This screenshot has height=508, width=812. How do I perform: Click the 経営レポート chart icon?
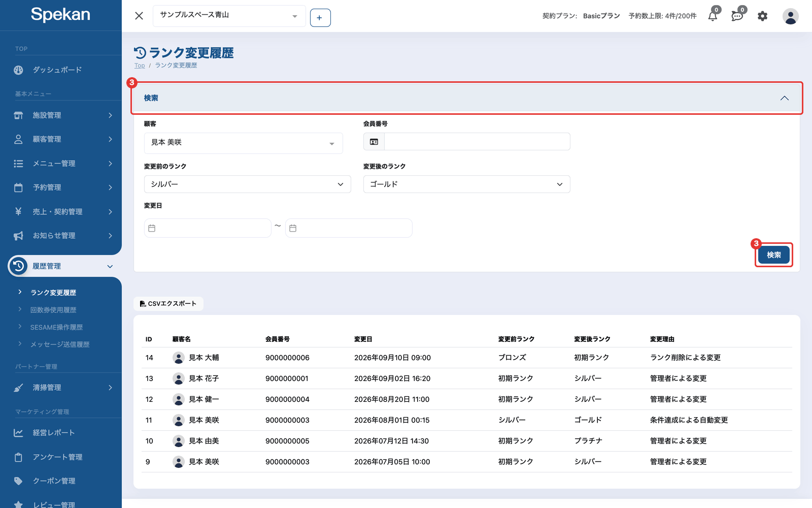coord(18,433)
